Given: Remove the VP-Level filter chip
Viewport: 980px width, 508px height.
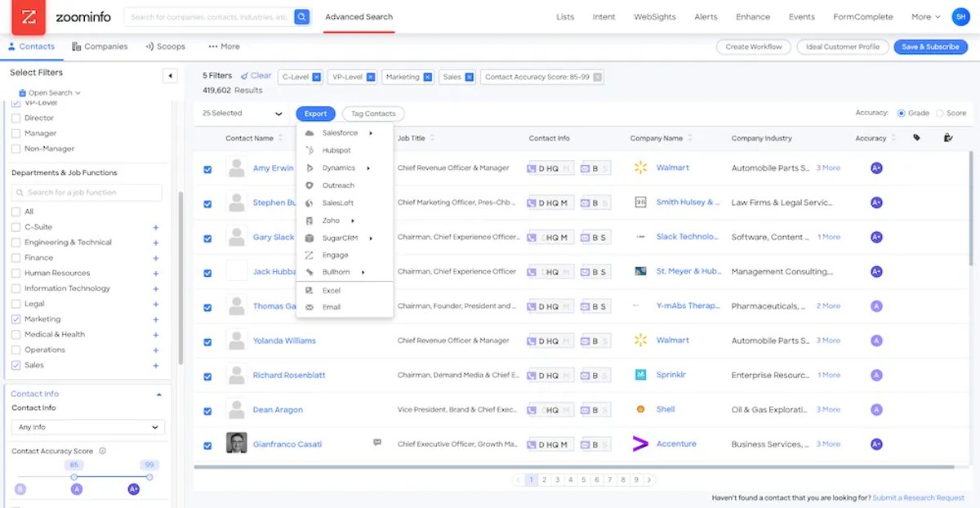Looking at the screenshot, I should [371, 77].
